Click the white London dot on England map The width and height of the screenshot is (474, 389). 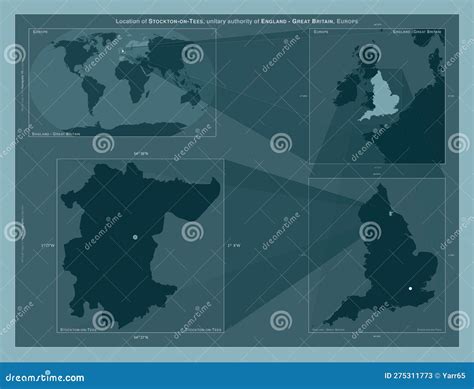point(410,288)
